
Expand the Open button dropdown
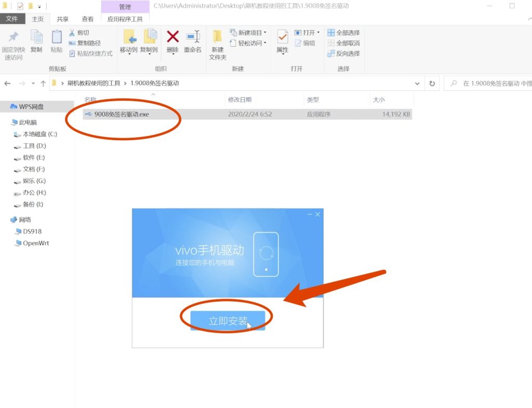pos(318,33)
